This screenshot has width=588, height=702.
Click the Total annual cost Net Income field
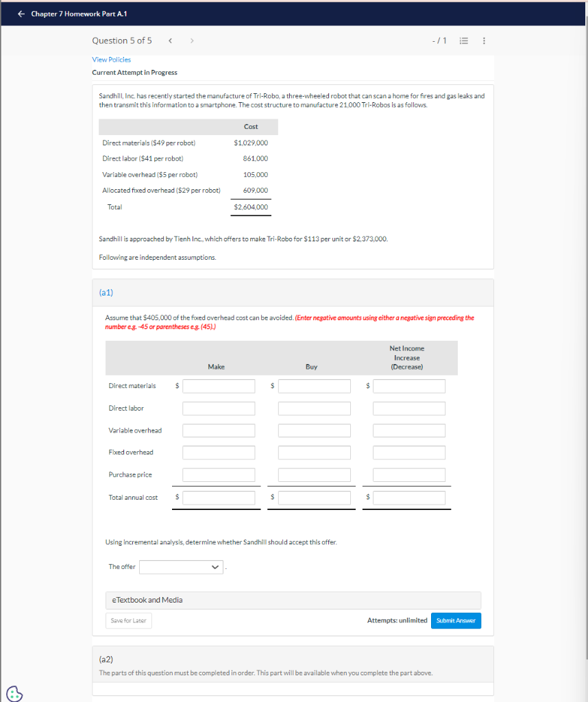click(409, 498)
